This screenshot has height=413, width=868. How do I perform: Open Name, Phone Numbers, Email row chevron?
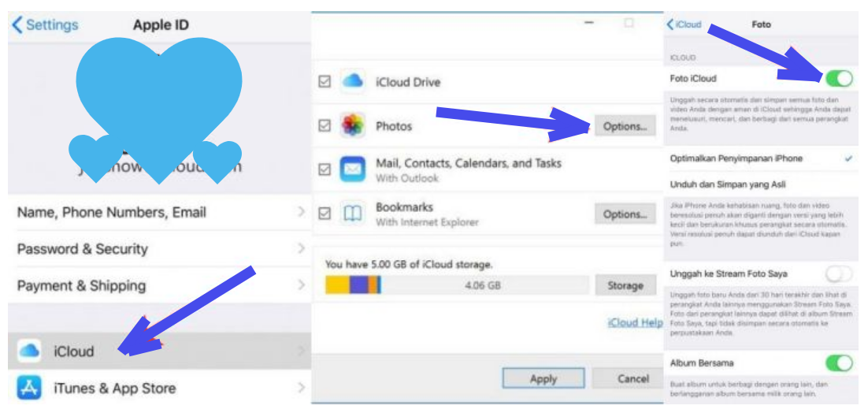click(x=301, y=212)
